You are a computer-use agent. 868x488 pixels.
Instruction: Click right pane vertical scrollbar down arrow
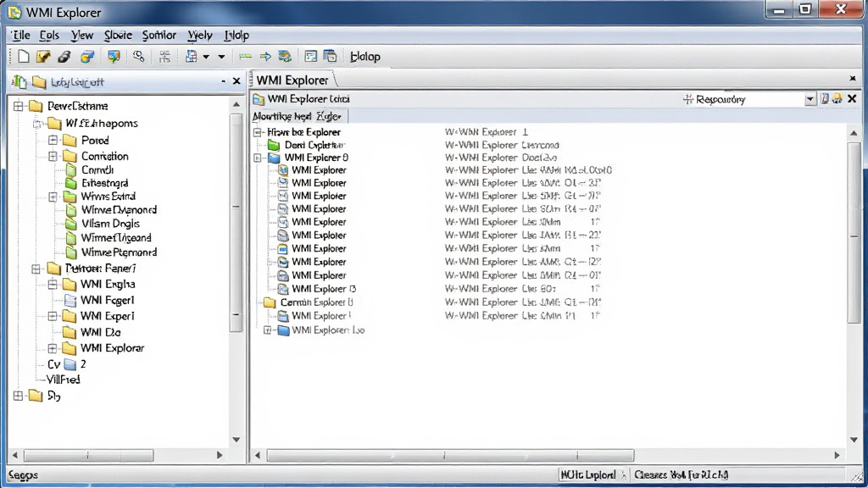point(854,440)
